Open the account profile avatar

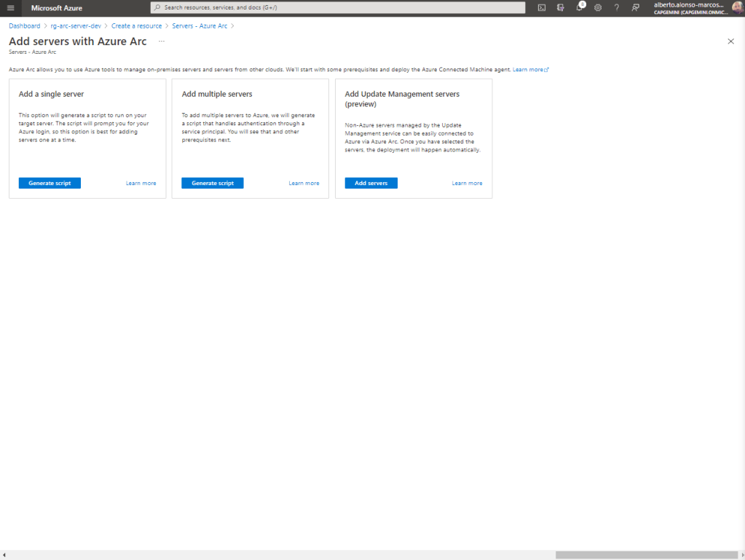[x=737, y=7]
